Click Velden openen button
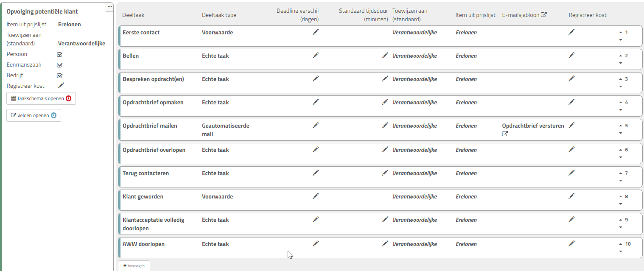Image resolution: width=644 pixels, height=271 pixels. pos(34,115)
